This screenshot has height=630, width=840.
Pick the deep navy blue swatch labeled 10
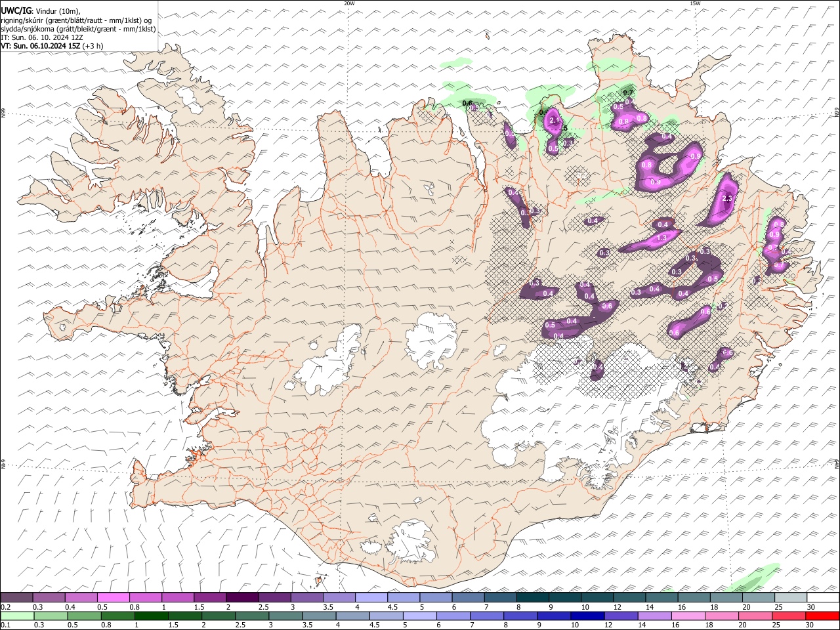click(x=587, y=616)
